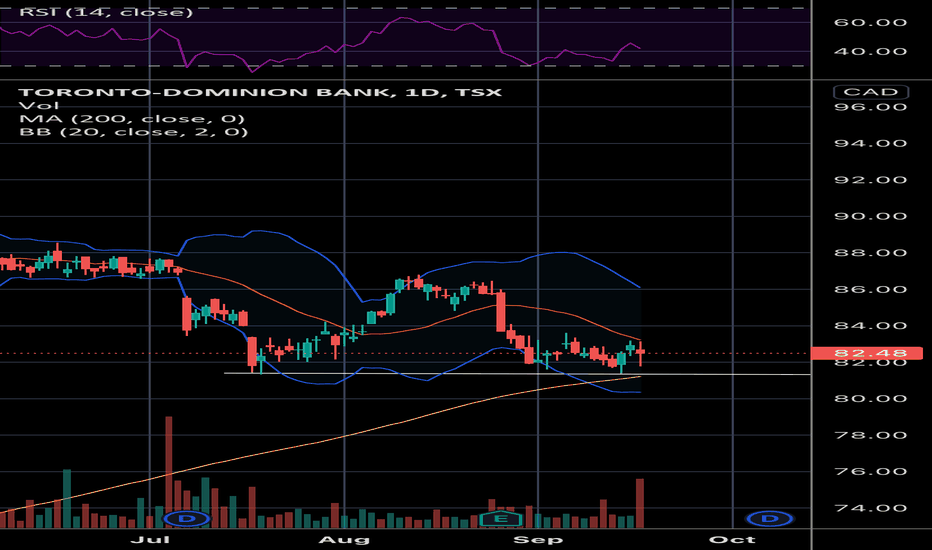
Task: Click the 76.00 price axis label
Action: (871, 472)
